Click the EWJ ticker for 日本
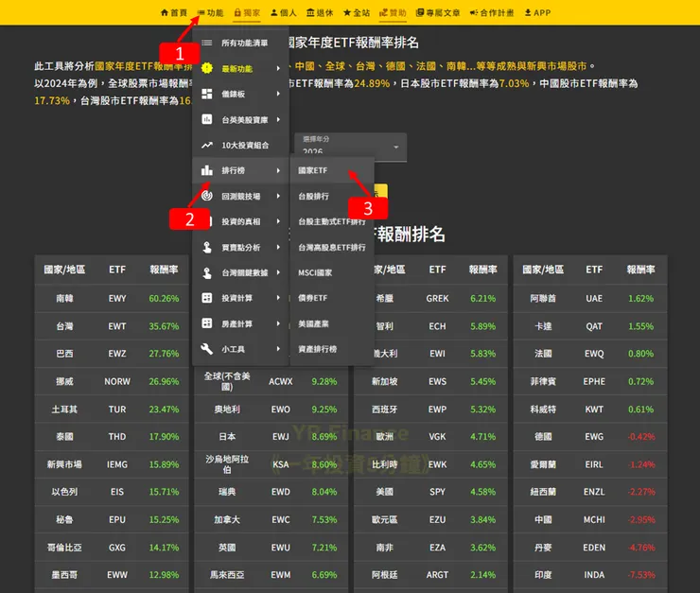The height and width of the screenshot is (593, 700). (280, 437)
